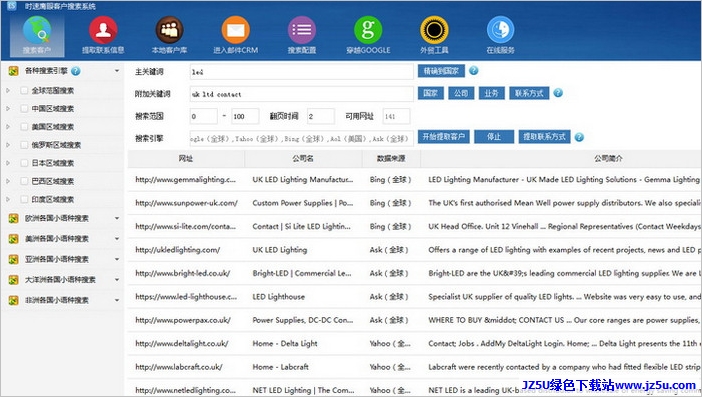Click help icon beside 联系方式 button

coord(558,93)
